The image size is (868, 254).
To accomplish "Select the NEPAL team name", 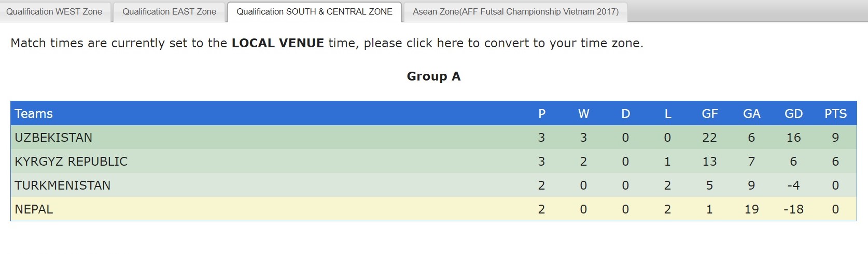I will pyautogui.click(x=34, y=209).
